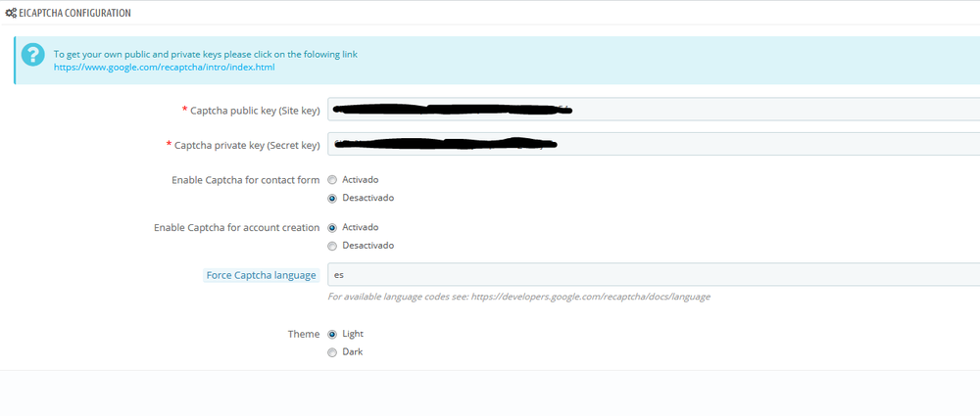Select Desactivado for contact form captcha
The height and width of the screenshot is (416, 980).
pyautogui.click(x=332, y=198)
